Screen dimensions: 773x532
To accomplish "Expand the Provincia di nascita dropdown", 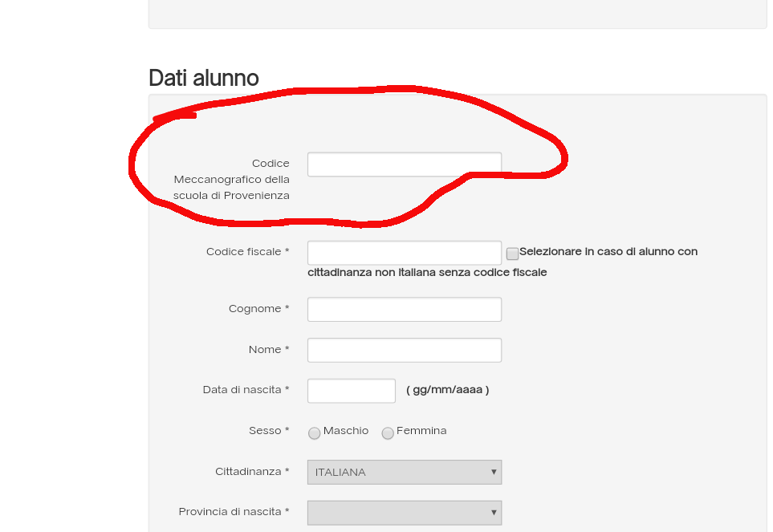I will tap(404, 513).
